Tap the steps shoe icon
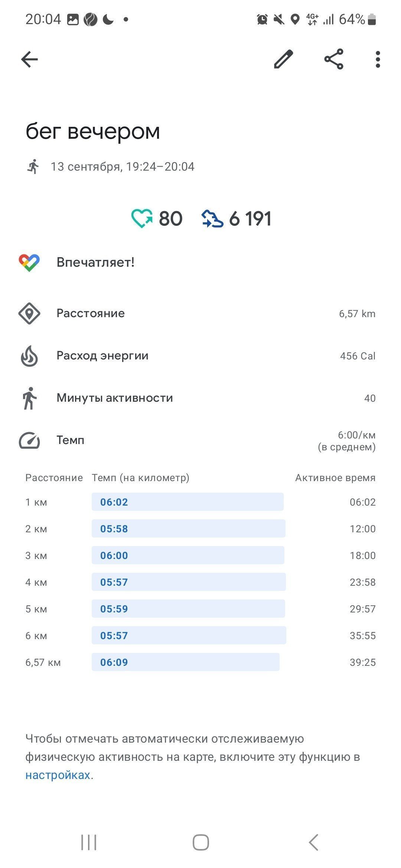 tap(212, 218)
